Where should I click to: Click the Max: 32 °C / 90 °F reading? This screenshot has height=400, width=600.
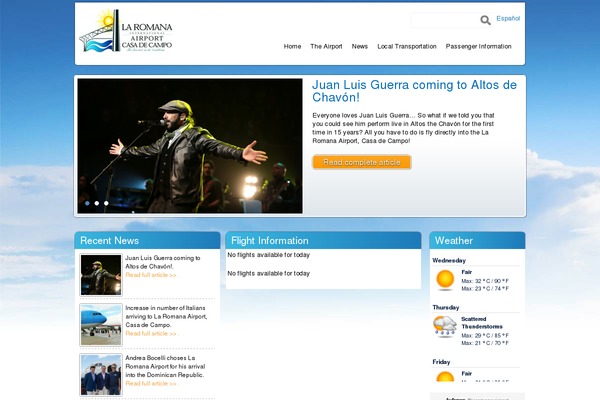coord(485,281)
